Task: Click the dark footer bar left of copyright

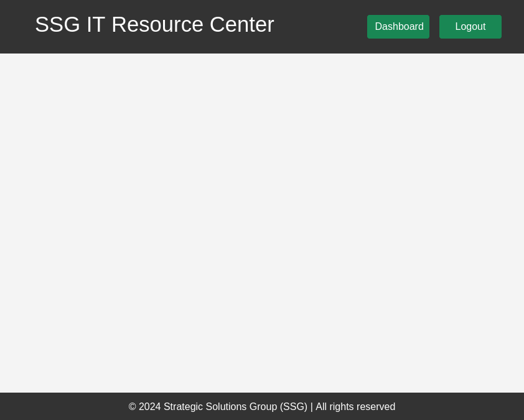Action: pyautogui.click(x=62, y=407)
